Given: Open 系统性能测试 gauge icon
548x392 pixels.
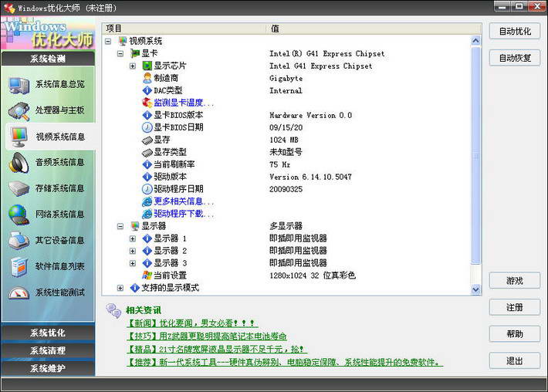Looking at the screenshot, I should point(19,292).
